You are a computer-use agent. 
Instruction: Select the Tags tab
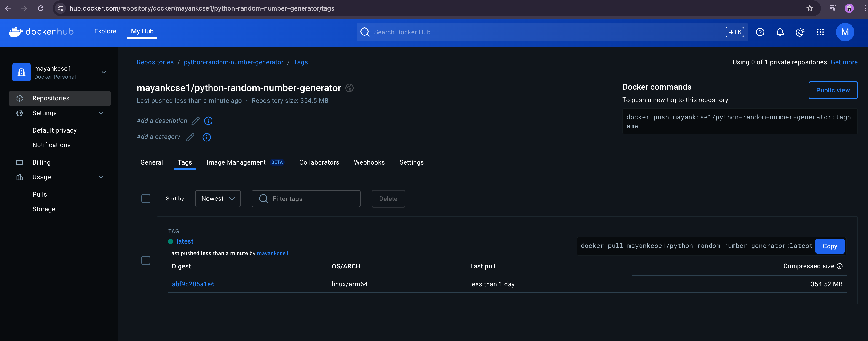(185, 162)
